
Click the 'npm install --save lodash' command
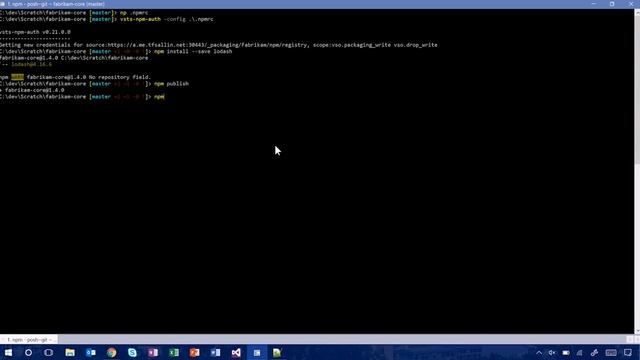tap(193, 51)
